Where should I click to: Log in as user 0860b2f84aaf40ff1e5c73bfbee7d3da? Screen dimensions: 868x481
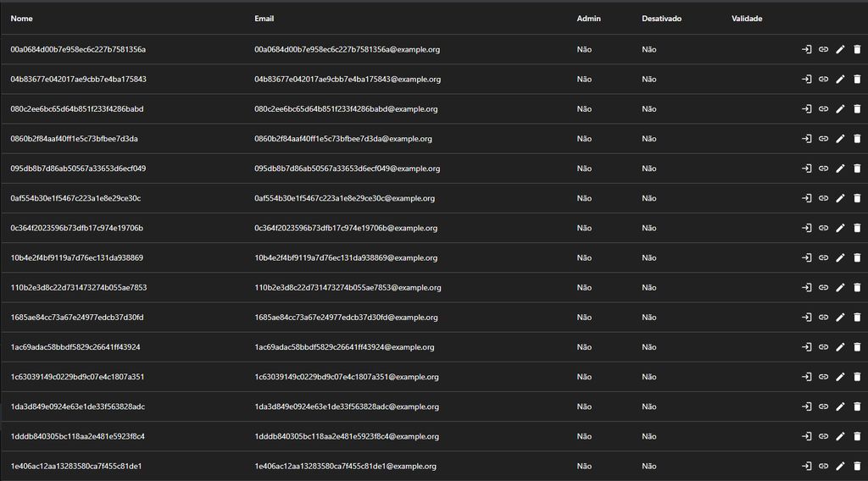(x=807, y=139)
